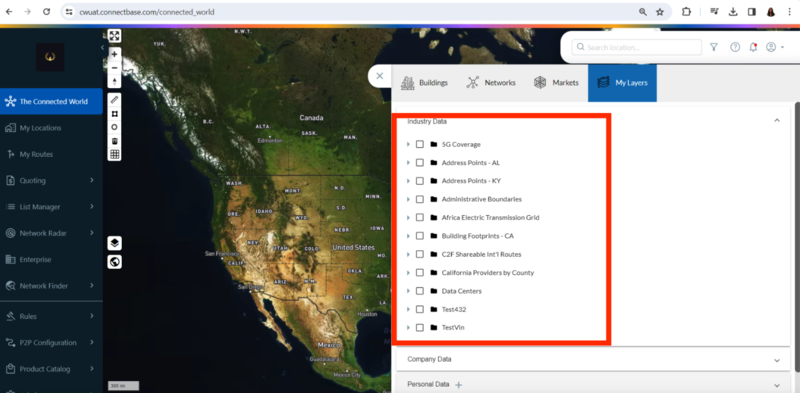Open Chrome side panel icon
This screenshot has width=800, height=393.
752,12
